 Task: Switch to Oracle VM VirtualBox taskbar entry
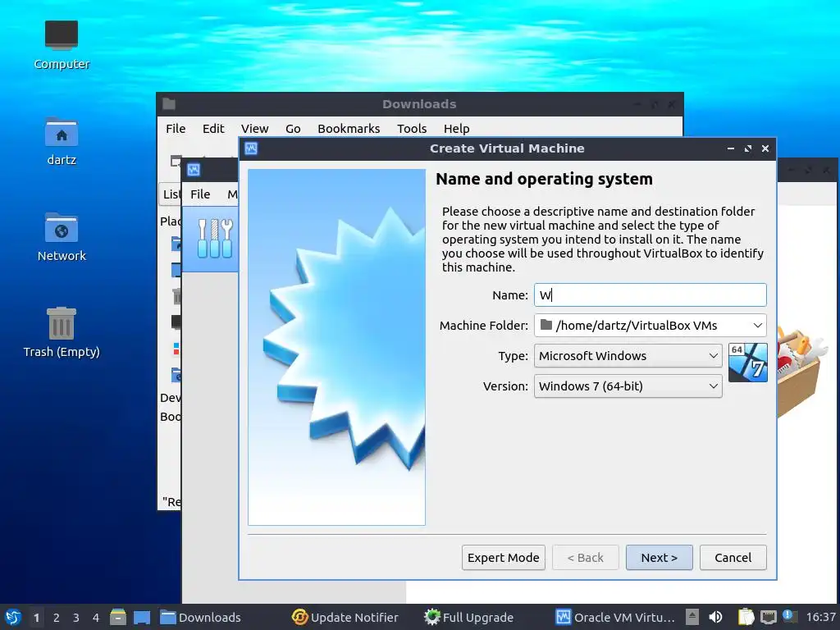click(x=615, y=617)
